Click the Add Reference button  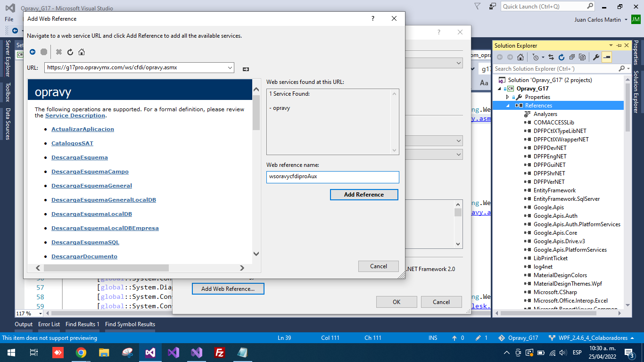click(x=364, y=195)
